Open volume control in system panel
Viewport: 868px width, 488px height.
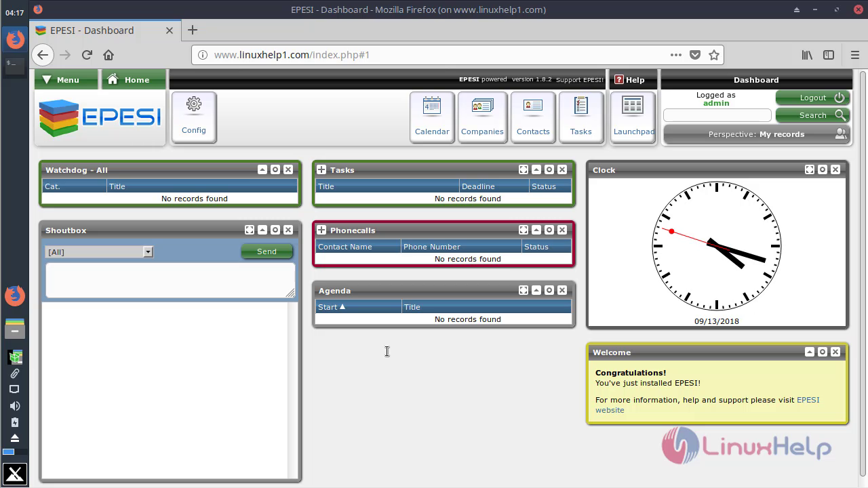click(14, 406)
